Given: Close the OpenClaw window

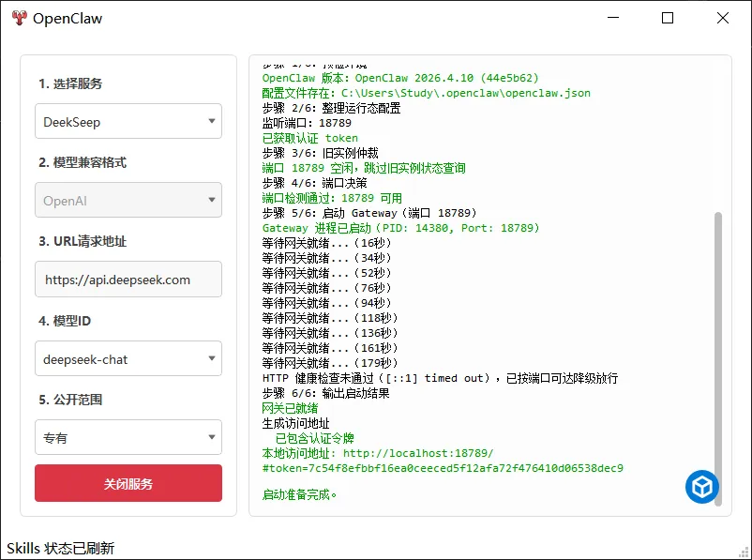Looking at the screenshot, I should click(723, 18).
